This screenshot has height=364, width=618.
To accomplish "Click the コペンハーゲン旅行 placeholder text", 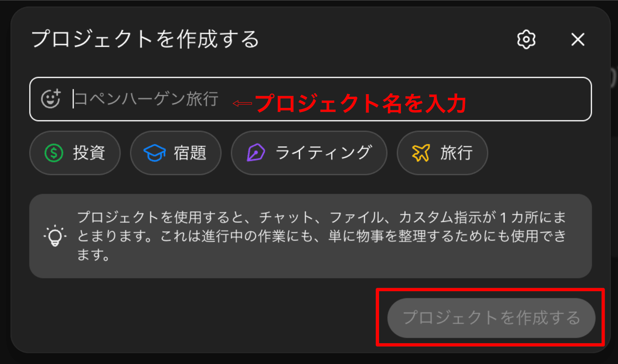I will click(146, 99).
